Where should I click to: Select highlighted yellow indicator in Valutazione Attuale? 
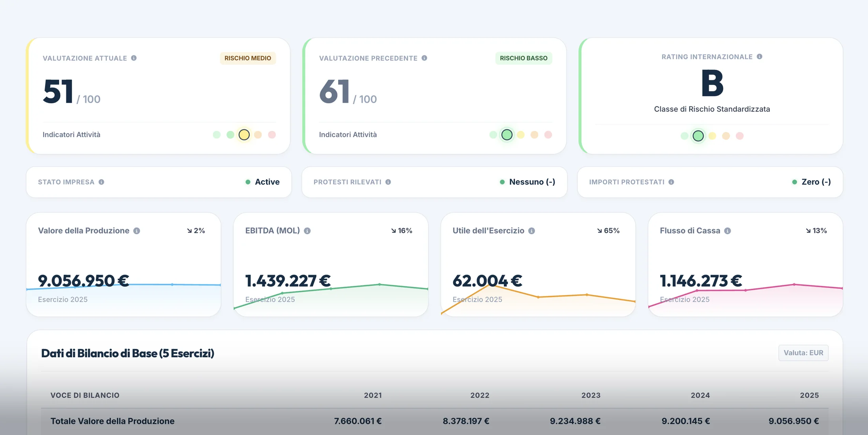244,135
